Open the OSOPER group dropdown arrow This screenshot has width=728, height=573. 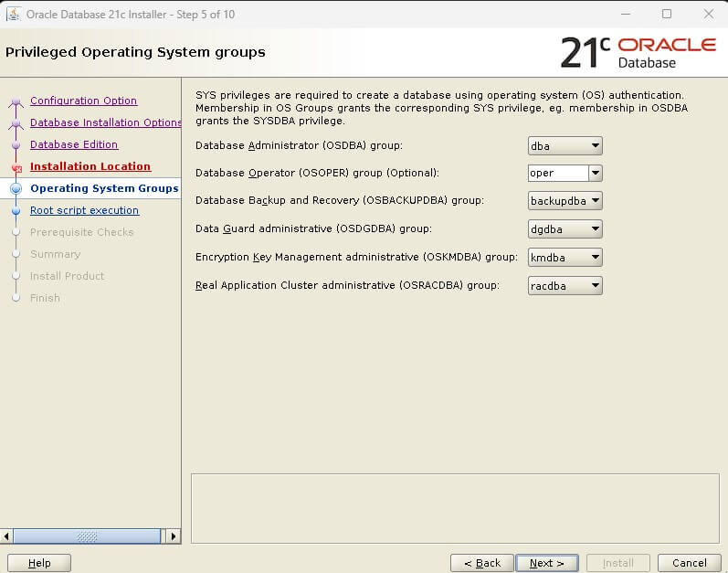[x=596, y=174]
